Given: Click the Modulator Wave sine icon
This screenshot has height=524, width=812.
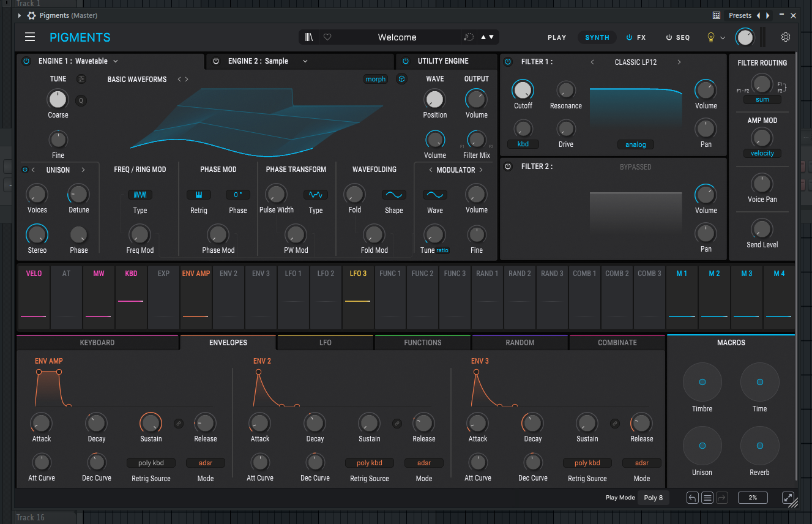Looking at the screenshot, I should [x=435, y=195].
